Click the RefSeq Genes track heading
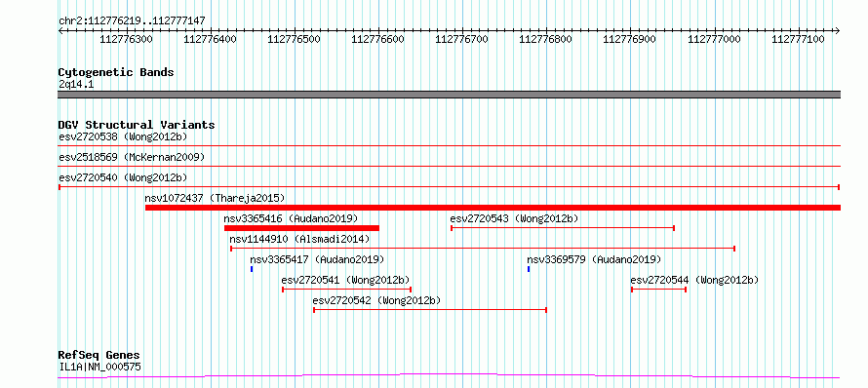Screen dimensions: 868x388 tap(99, 356)
